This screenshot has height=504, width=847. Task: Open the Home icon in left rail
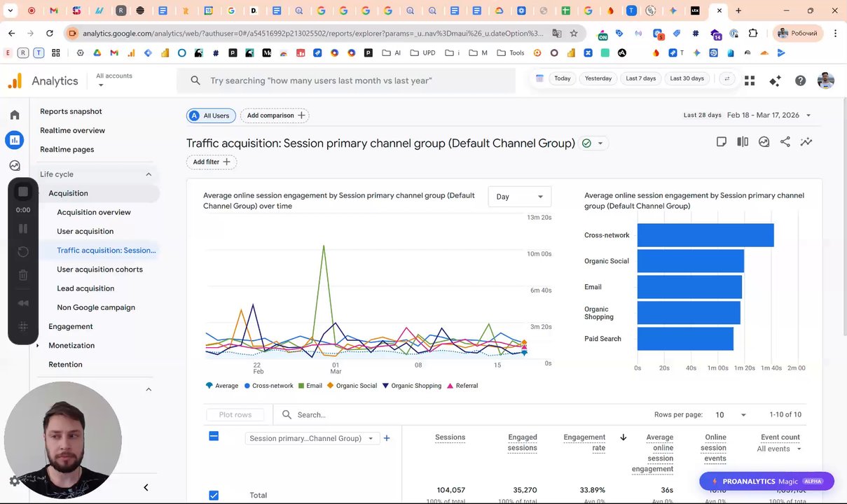click(15, 115)
